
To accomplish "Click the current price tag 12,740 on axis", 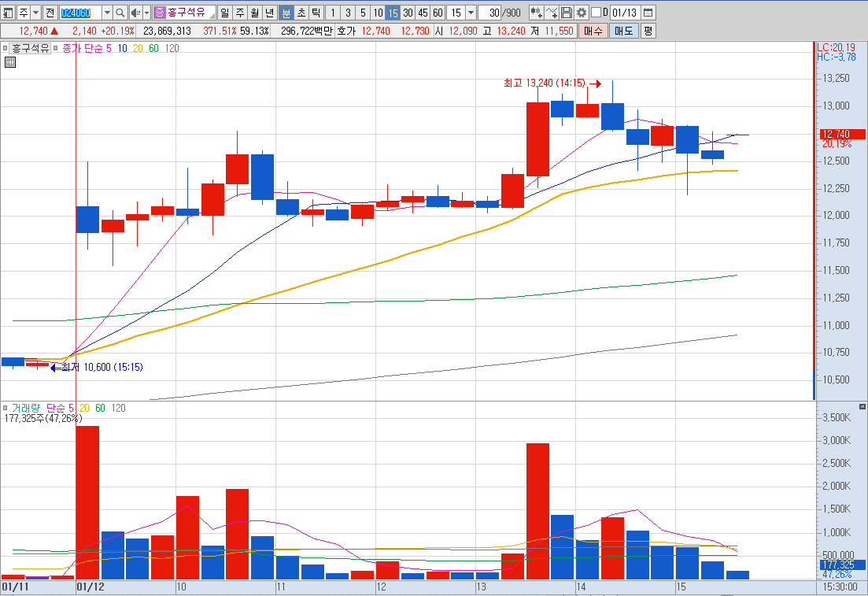I will coord(842,134).
